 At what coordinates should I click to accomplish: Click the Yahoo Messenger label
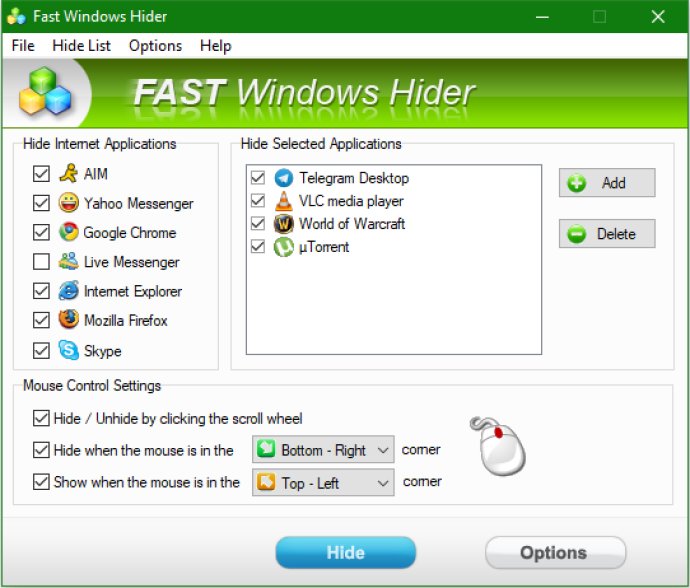click(x=139, y=203)
